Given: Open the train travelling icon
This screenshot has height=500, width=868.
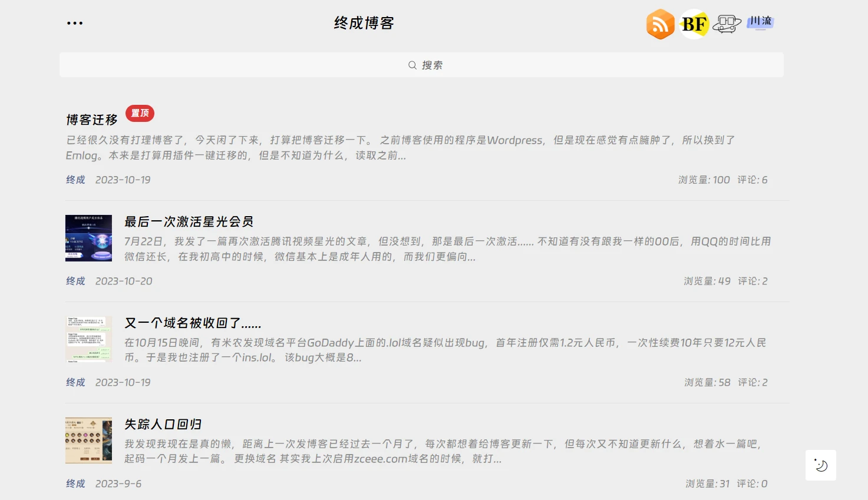Looking at the screenshot, I should click(x=727, y=24).
